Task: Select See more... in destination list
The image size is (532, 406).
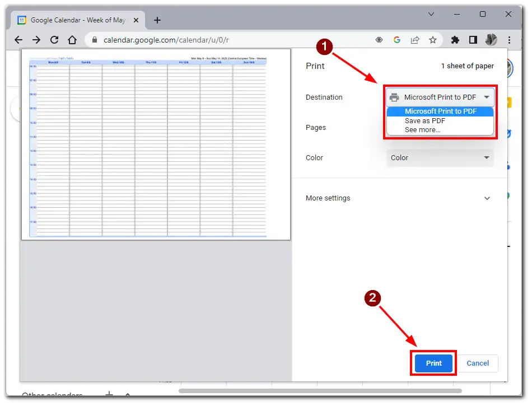Action: [x=440, y=130]
